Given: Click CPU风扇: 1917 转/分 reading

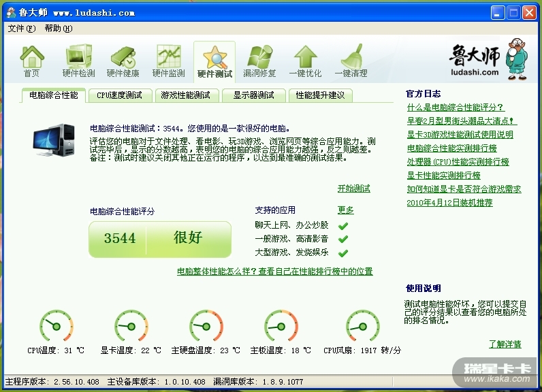Looking at the screenshot, I should point(362,350).
